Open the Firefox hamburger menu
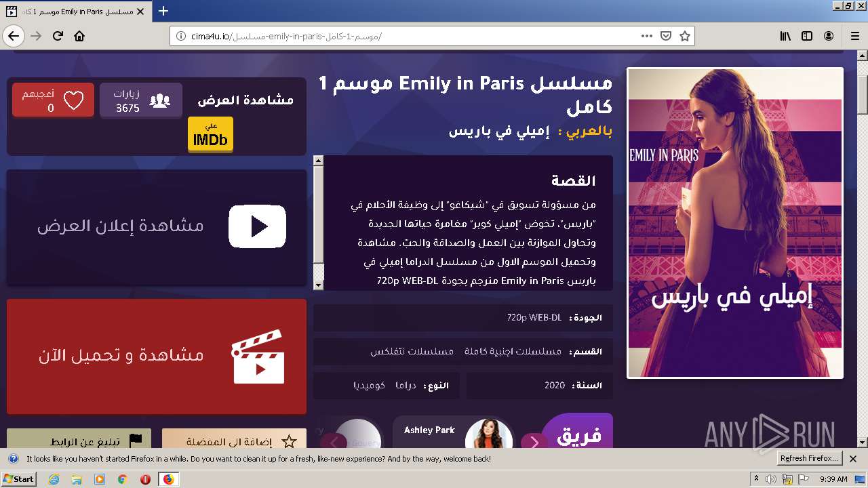Image resolution: width=868 pixels, height=488 pixels. coord(854,36)
